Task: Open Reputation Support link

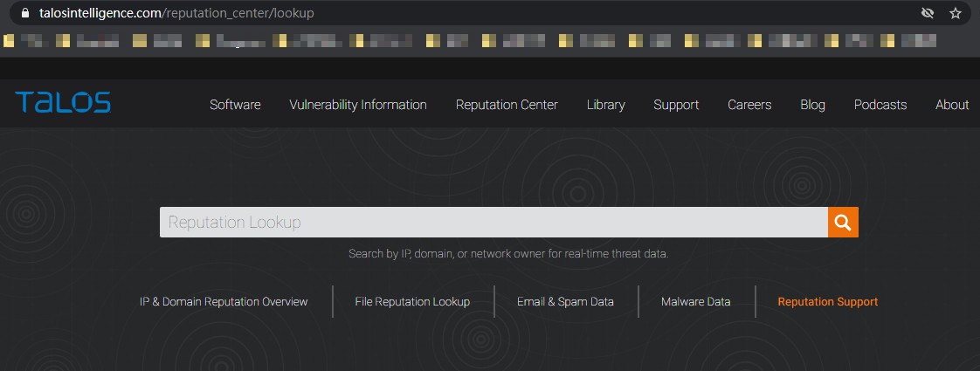Action: coord(827,302)
